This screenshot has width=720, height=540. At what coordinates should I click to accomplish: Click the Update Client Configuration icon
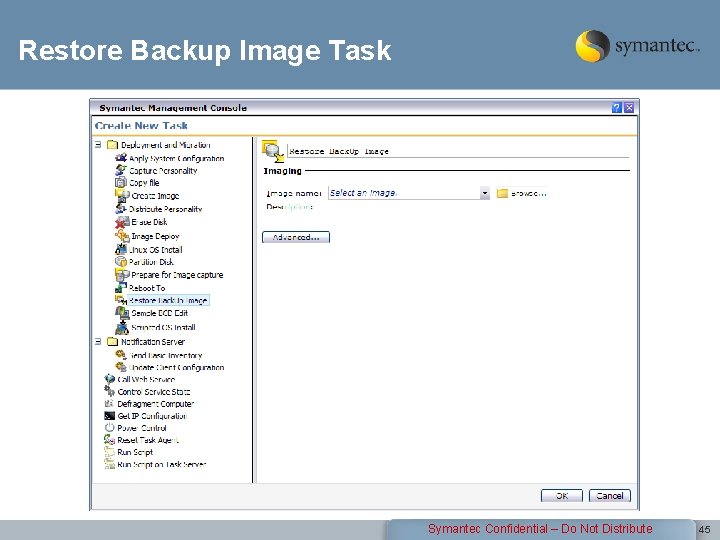(121, 367)
